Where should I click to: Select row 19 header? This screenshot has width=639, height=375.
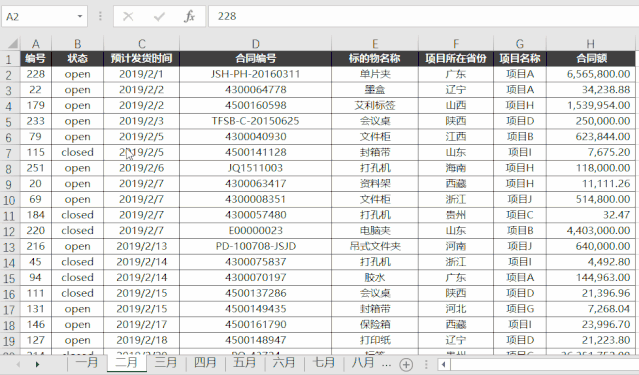pyautogui.click(x=10, y=340)
